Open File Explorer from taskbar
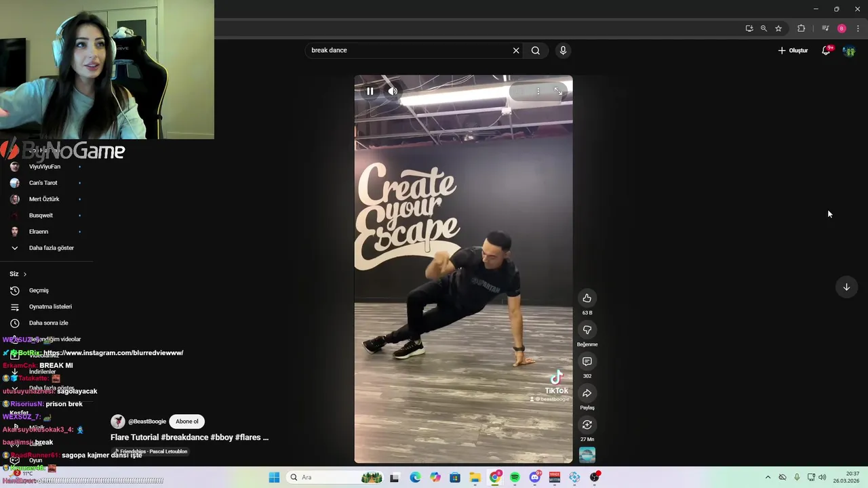868x488 pixels. click(475, 478)
